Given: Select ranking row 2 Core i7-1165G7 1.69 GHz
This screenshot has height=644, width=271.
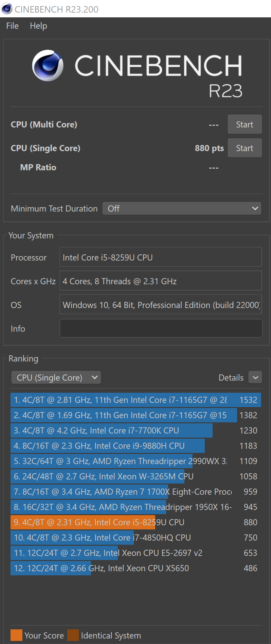Looking at the screenshot, I should pyautogui.click(x=136, y=415).
